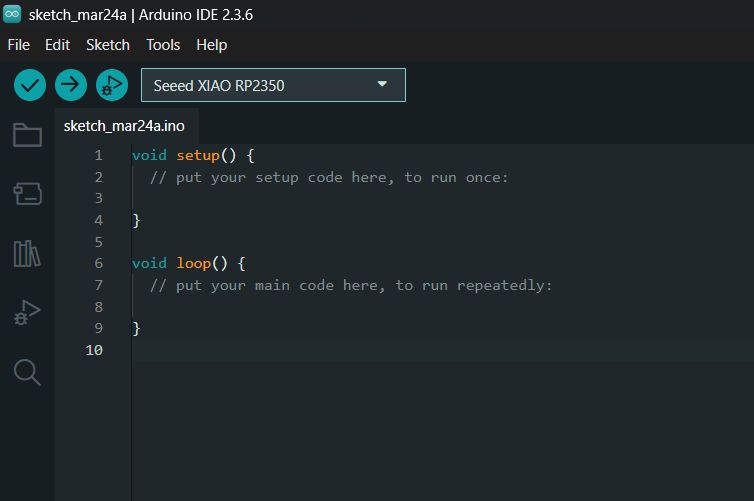The image size is (754, 501).
Task: Place the cursor on empty line 8
Action: coord(442,307)
